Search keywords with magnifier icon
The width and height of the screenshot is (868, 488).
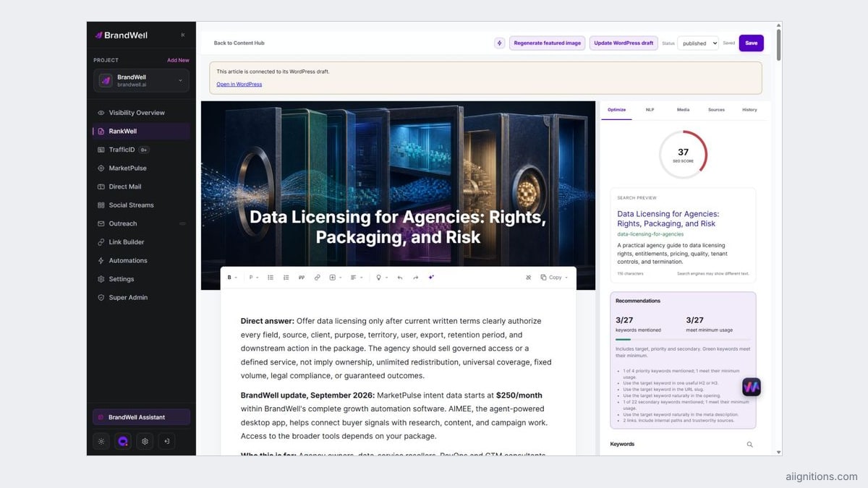click(x=749, y=445)
